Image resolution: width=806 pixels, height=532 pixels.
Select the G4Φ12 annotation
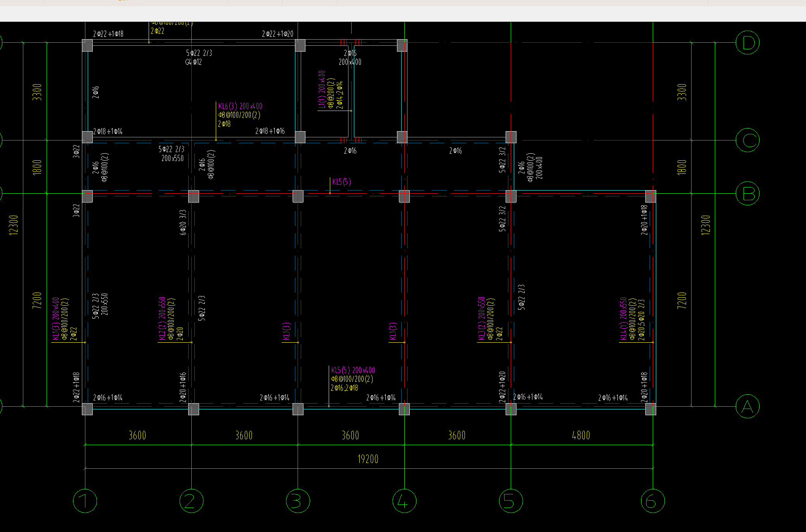tap(194, 62)
